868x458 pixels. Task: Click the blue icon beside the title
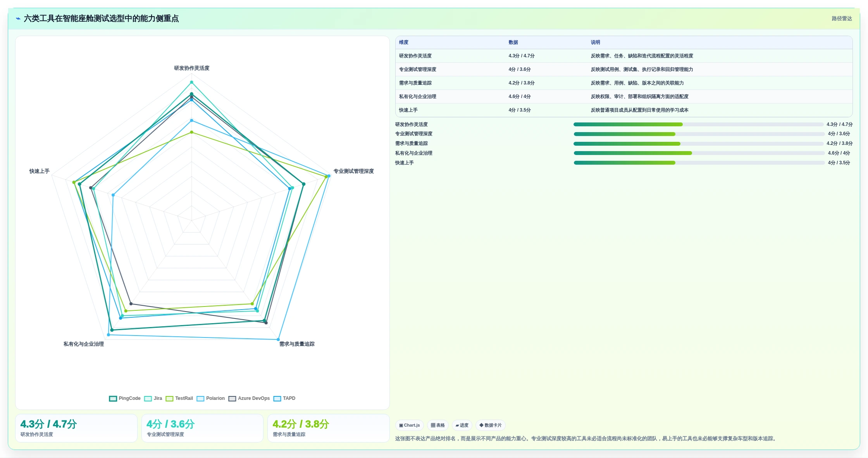click(x=18, y=19)
